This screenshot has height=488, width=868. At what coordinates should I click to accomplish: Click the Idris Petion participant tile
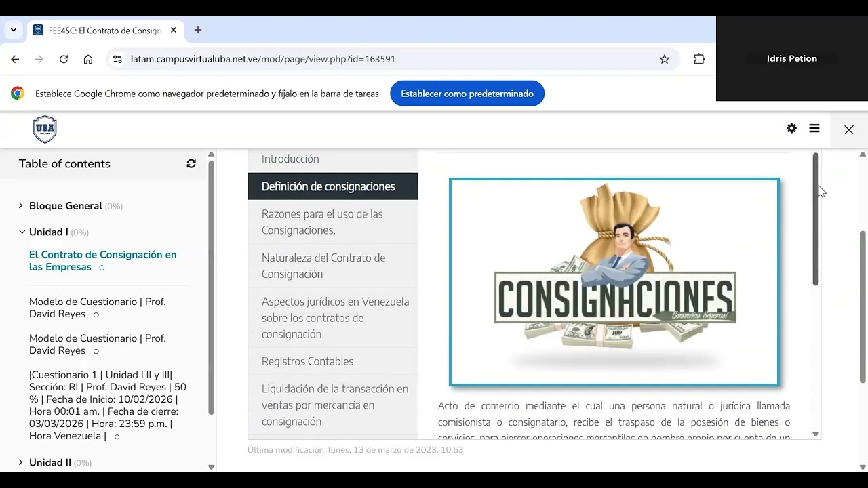[792, 59]
